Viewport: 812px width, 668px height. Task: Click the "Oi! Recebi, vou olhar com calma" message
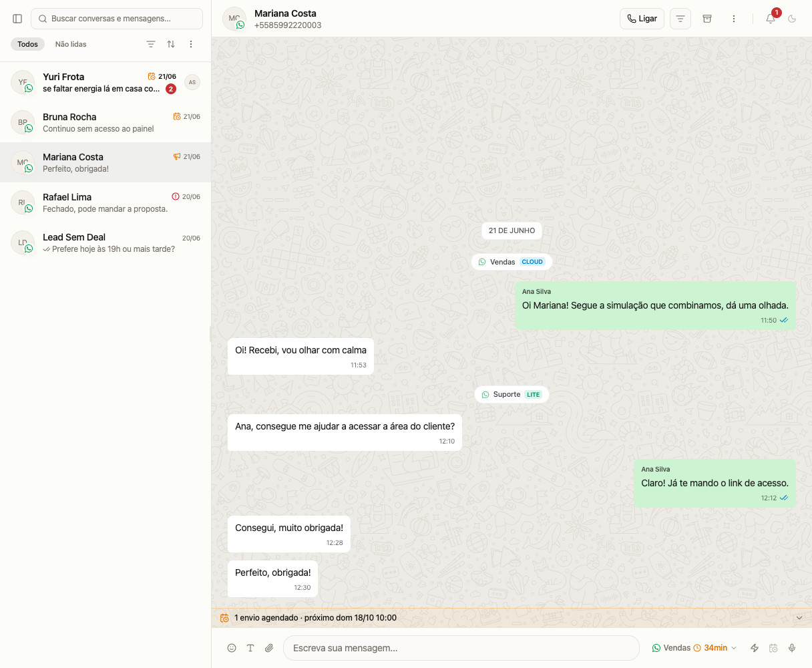300,356
